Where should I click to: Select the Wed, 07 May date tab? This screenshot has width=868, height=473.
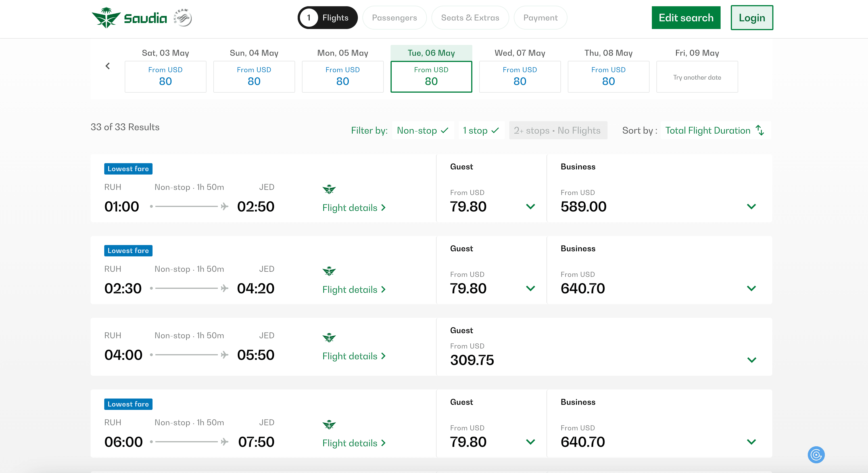[x=519, y=76]
